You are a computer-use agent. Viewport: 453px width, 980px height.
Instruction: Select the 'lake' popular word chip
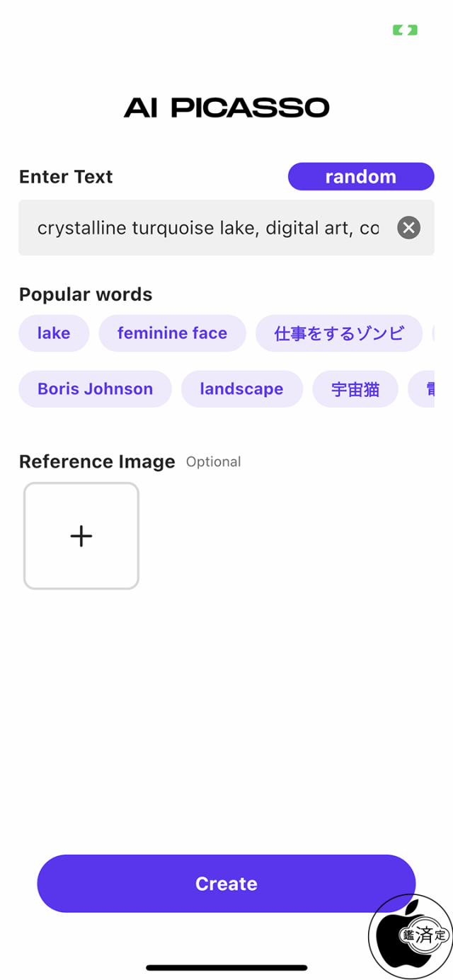click(x=54, y=333)
